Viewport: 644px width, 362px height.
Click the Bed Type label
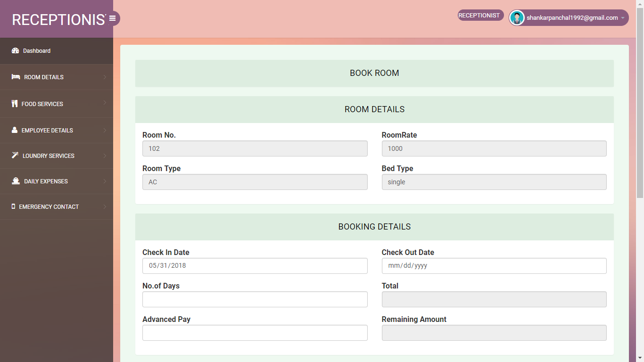[x=397, y=168]
